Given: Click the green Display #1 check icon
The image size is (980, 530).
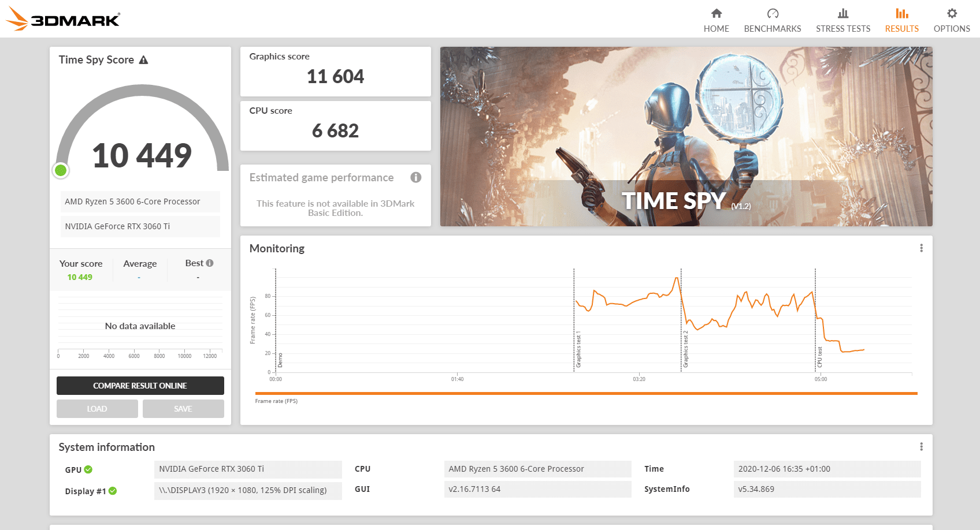Looking at the screenshot, I should [x=113, y=491].
